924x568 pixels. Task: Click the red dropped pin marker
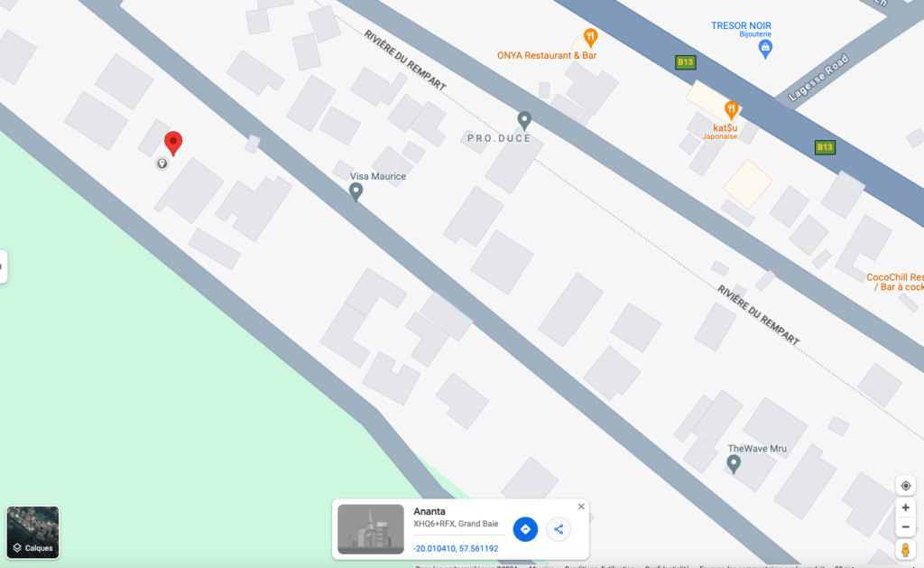tap(173, 143)
